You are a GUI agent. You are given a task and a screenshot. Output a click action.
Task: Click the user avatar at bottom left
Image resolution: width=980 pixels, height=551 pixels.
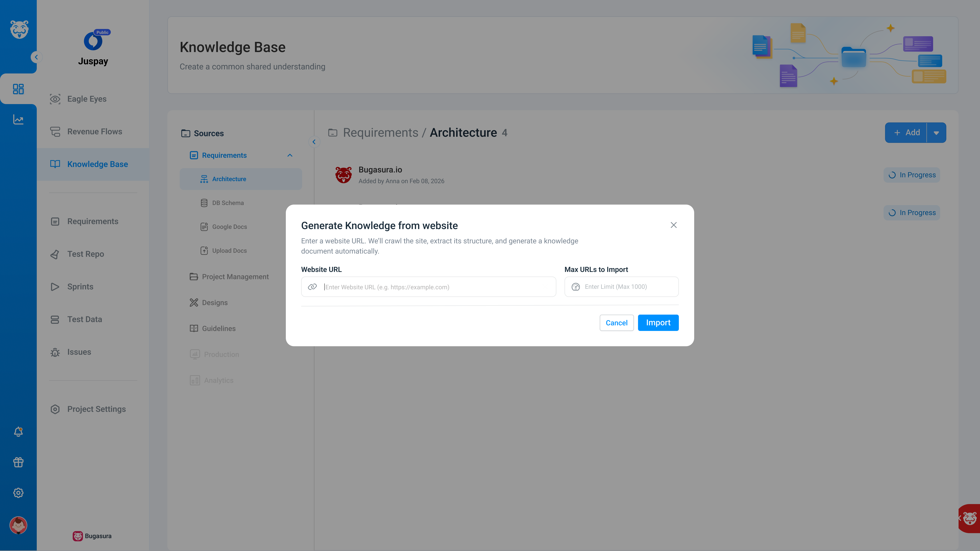[18, 525]
